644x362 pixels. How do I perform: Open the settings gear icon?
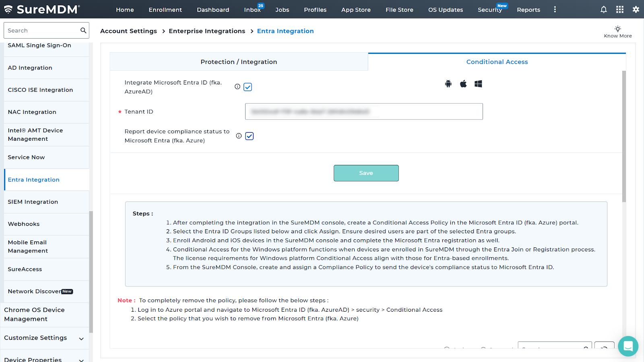(636, 9)
